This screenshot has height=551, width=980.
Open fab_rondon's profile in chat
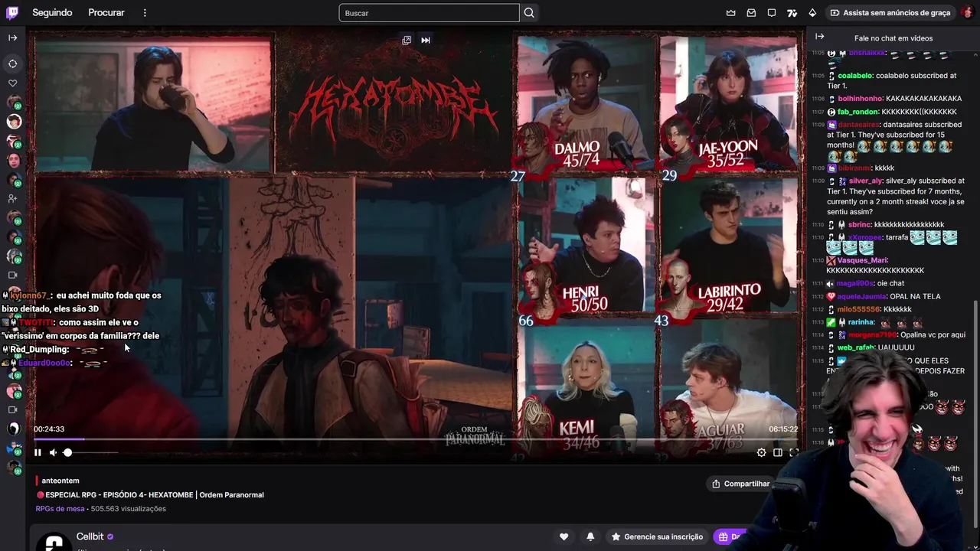pos(858,112)
